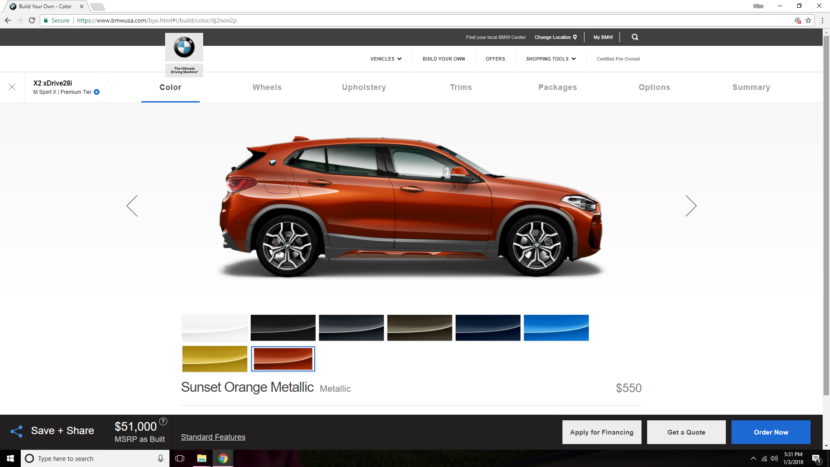Open the Change Location selector
This screenshot has height=467, width=830.
556,37
